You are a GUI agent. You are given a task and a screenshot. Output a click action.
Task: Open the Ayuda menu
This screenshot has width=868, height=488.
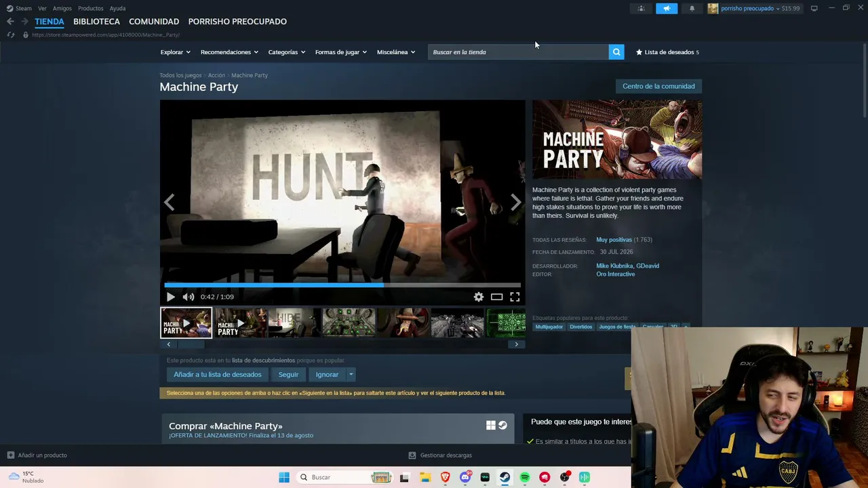click(x=117, y=8)
